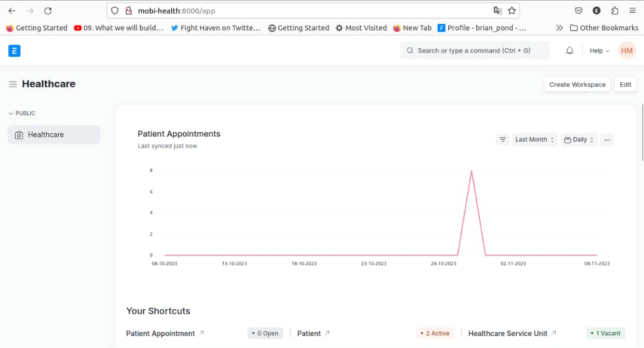The image size is (644, 348).
Task: Open notifications via the bell icon
Action: (569, 51)
